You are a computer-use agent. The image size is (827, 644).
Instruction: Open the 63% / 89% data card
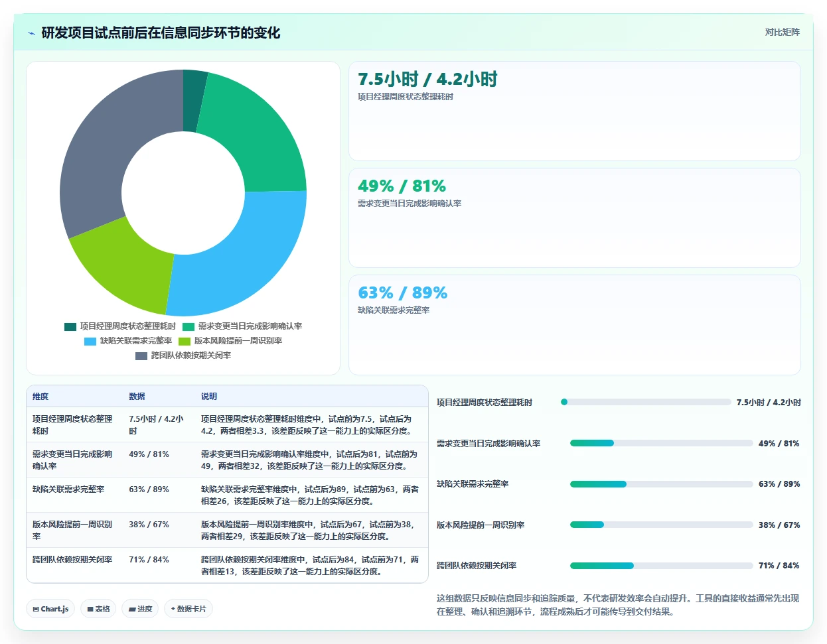575,325
